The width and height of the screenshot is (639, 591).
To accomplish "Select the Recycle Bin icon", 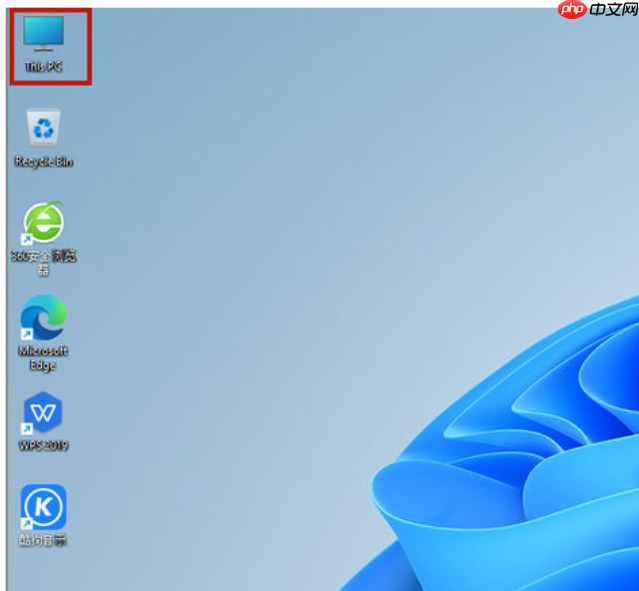I will (44, 128).
